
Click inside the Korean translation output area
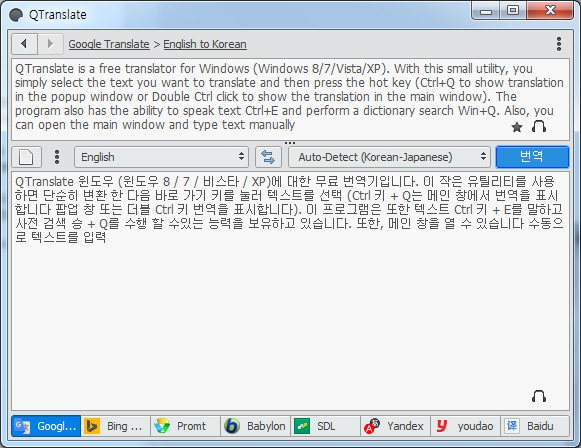[x=290, y=291]
